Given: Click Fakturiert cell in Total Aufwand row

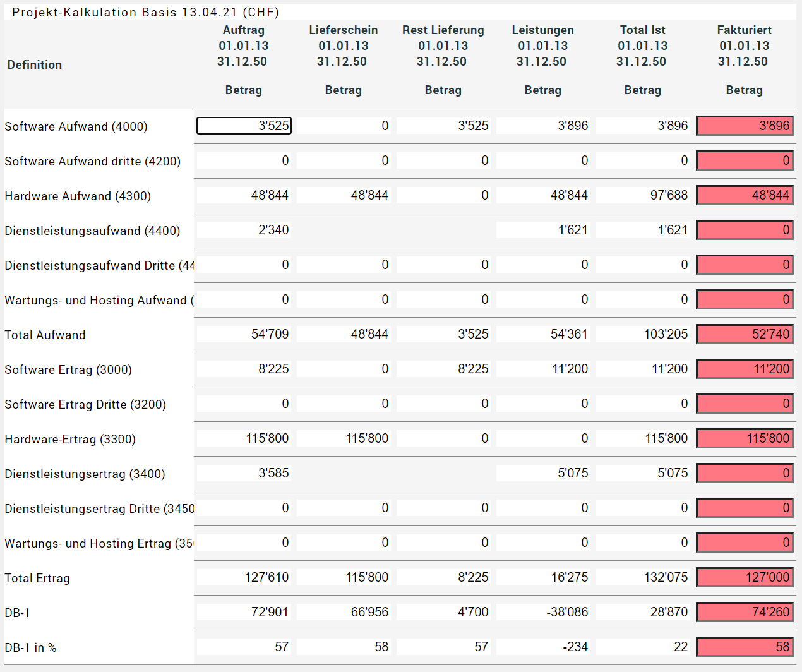Looking at the screenshot, I should 745,334.
